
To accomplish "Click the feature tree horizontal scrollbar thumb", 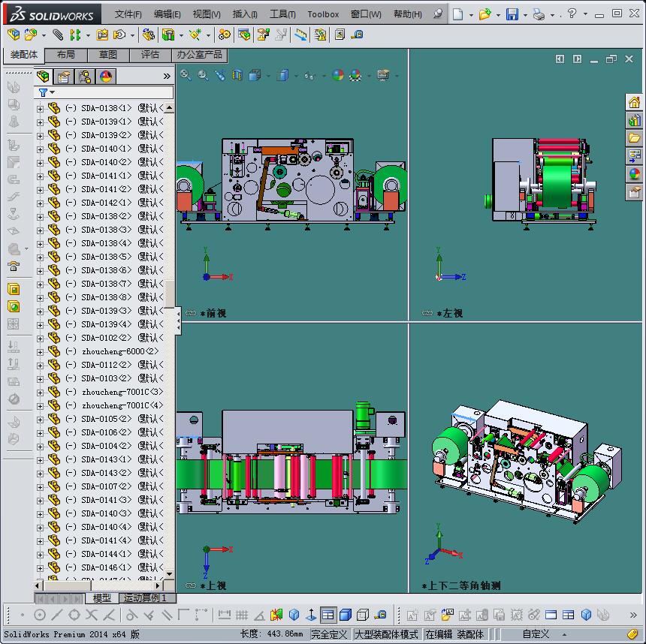I will coord(68,585).
